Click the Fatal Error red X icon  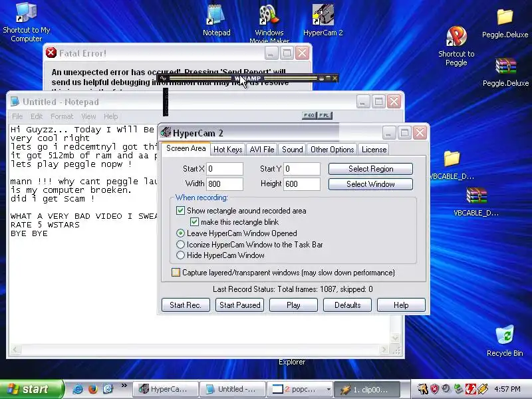tap(51, 53)
